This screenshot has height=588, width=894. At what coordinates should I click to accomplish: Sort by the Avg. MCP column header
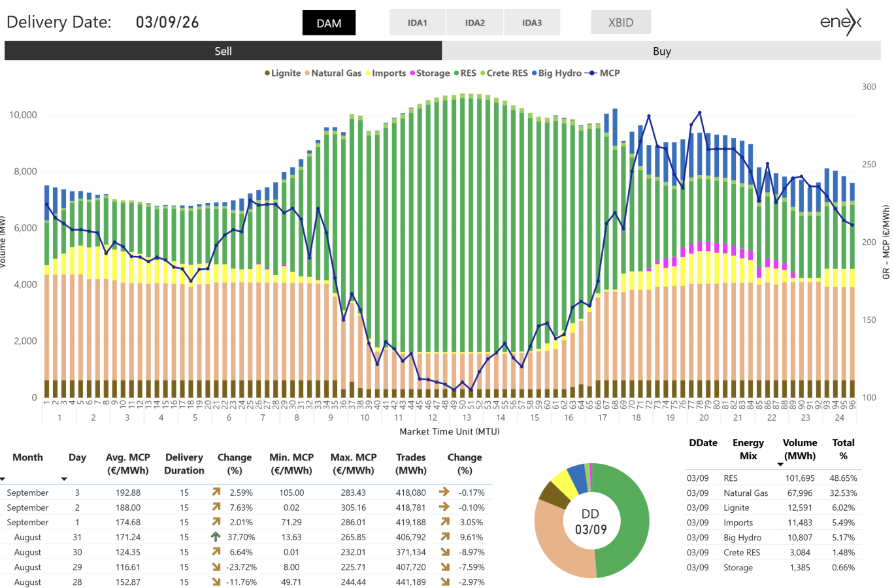pos(128,464)
